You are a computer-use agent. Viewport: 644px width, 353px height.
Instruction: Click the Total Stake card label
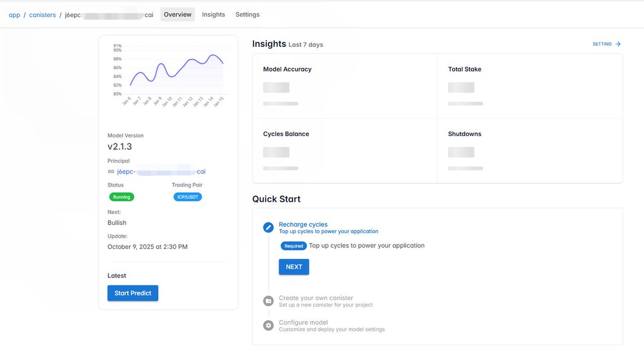pos(465,69)
